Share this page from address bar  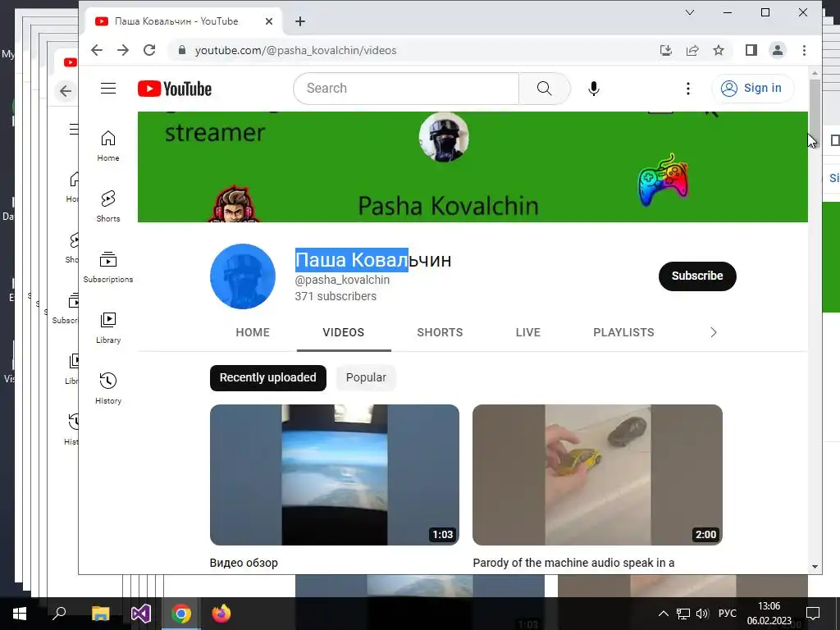pyautogui.click(x=692, y=50)
